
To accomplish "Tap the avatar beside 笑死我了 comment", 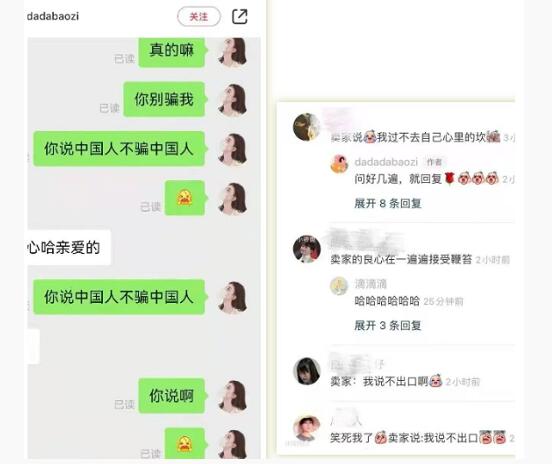I will click(x=307, y=428).
